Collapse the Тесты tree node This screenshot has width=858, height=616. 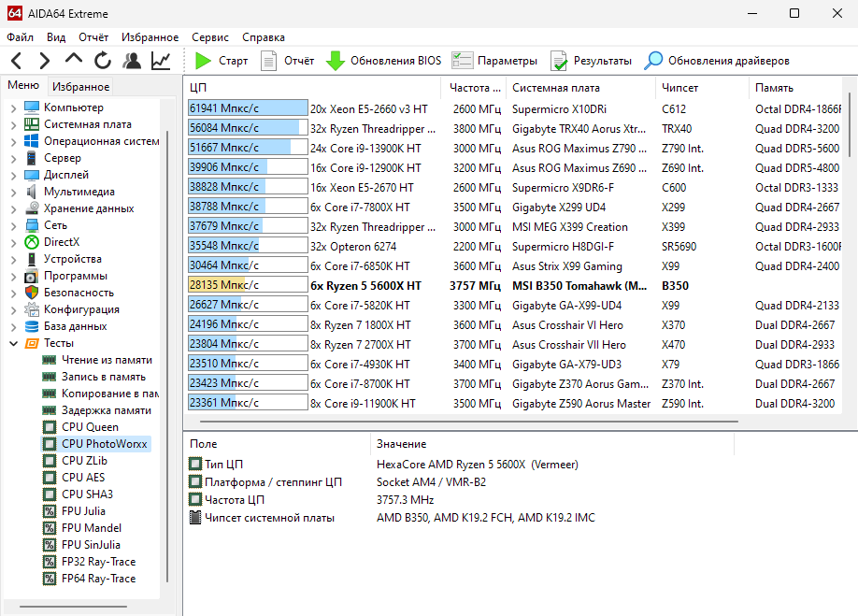point(14,344)
